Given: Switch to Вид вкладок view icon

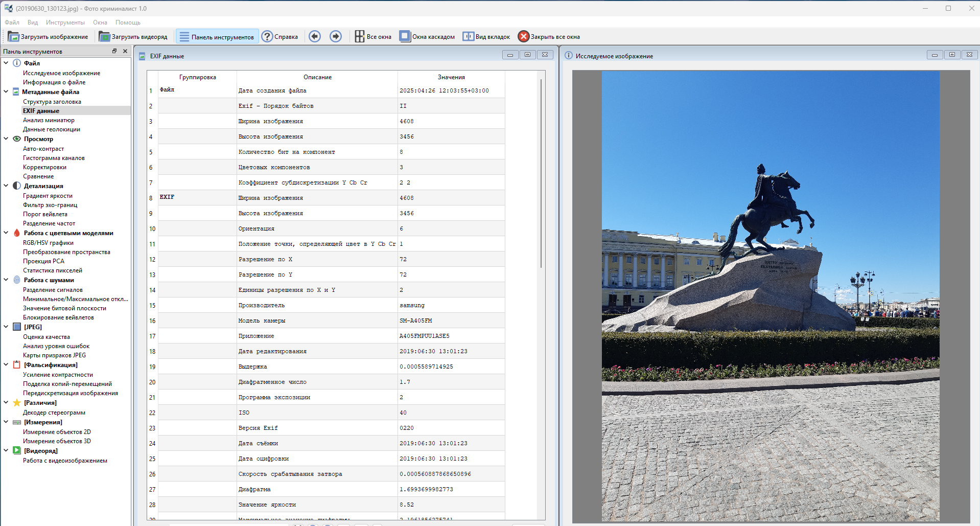Looking at the screenshot, I should 468,36.
